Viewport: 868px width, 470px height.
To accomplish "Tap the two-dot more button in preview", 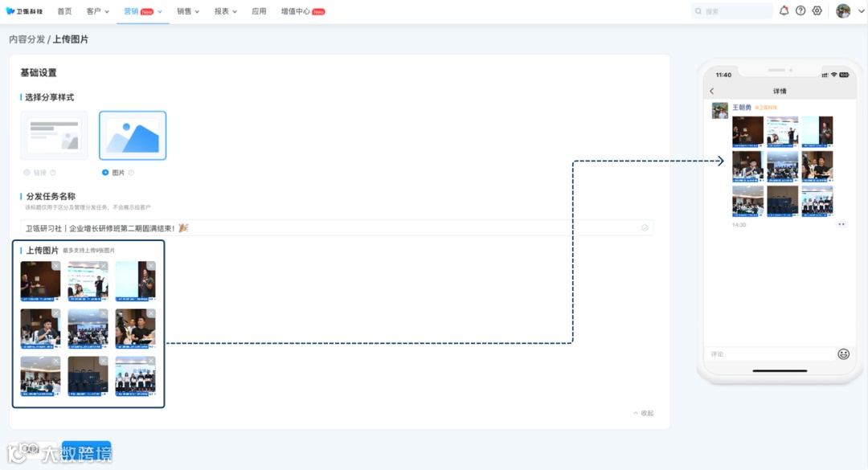I will click(841, 224).
